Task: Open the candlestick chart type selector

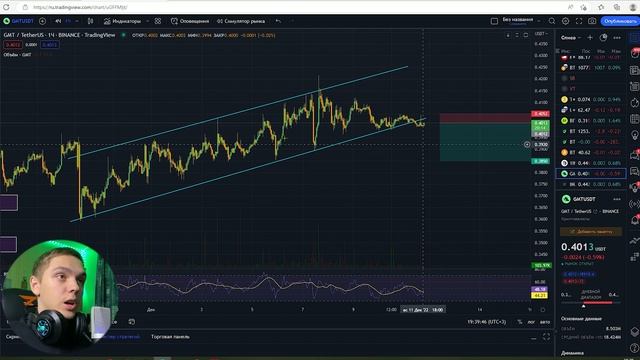Action: 91,21
